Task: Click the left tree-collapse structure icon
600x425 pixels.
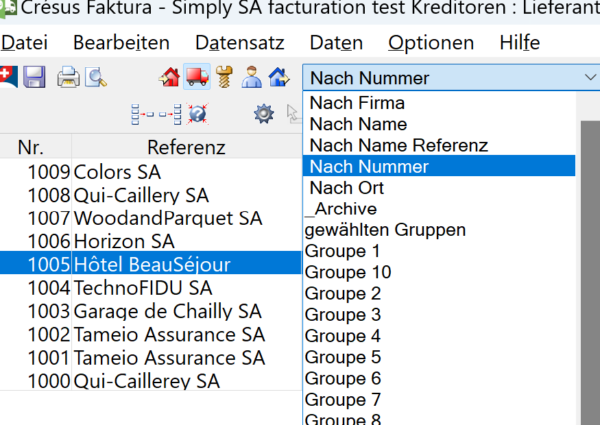Action: [142, 114]
